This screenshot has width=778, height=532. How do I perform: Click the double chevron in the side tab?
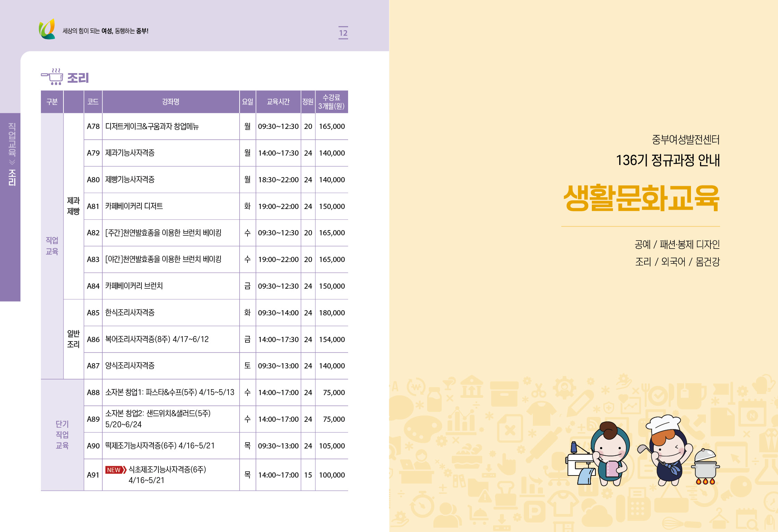(x=12, y=162)
